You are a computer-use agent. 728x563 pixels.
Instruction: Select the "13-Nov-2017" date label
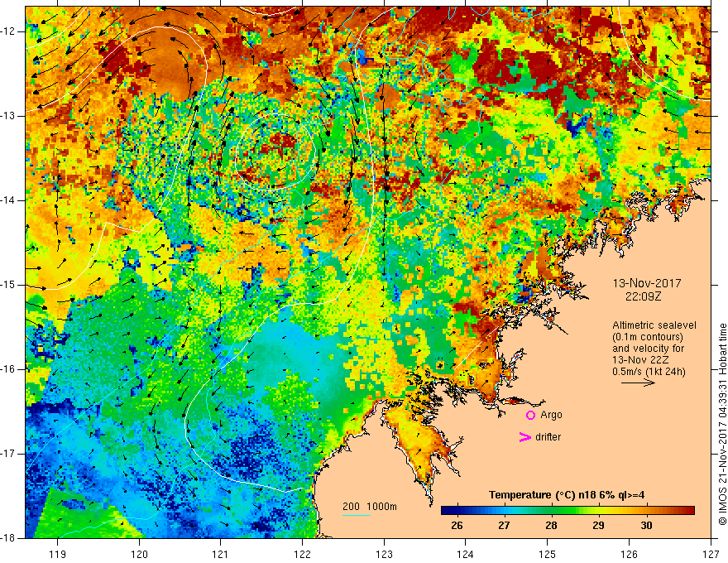click(x=647, y=283)
